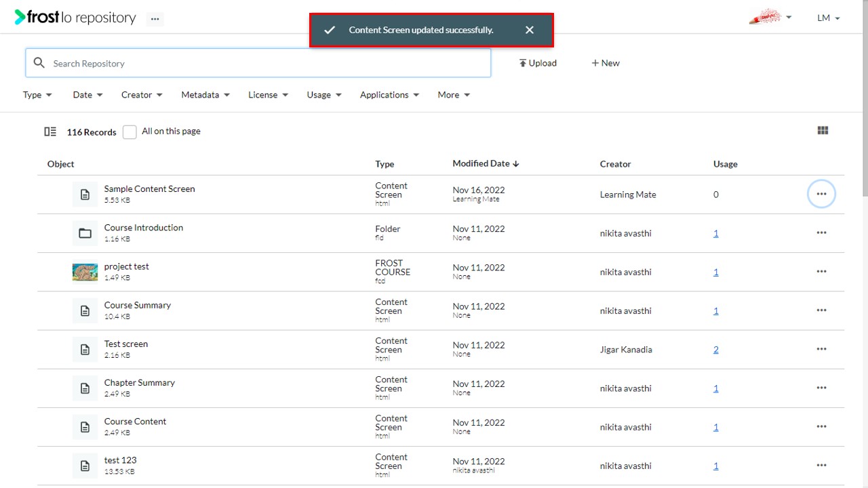Click the project test thumbnail image
The image size is (868, 488).
pyautogui.click(x=85, y=272)
